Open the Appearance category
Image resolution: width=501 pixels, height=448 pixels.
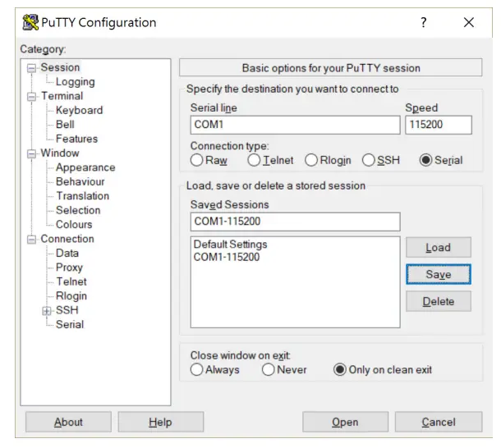[85, 167]
